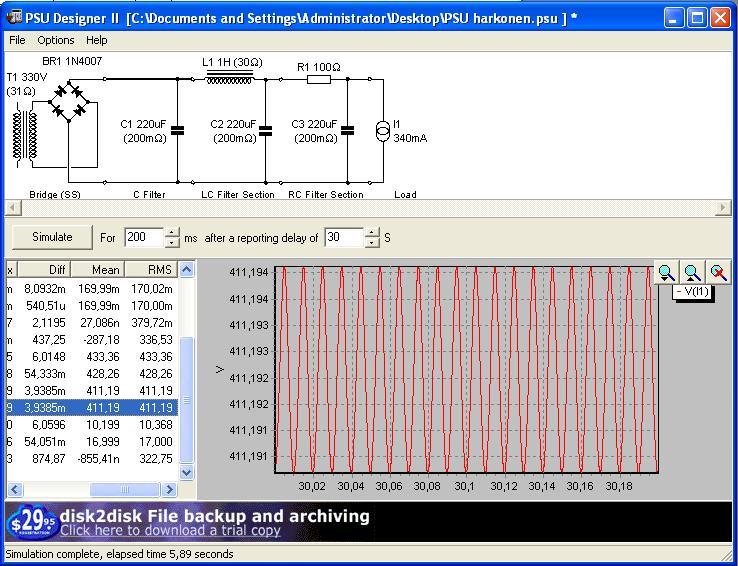Click the simulation time field showing 200
Screen dimensions: 738x566
(x=143, y=238)
